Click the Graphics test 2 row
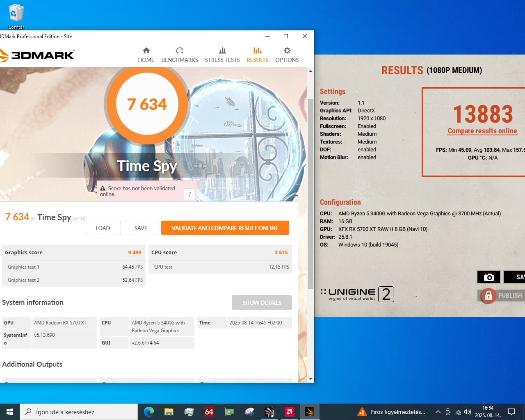The height and width of the screenshot is (420, 525). point(74,280)
